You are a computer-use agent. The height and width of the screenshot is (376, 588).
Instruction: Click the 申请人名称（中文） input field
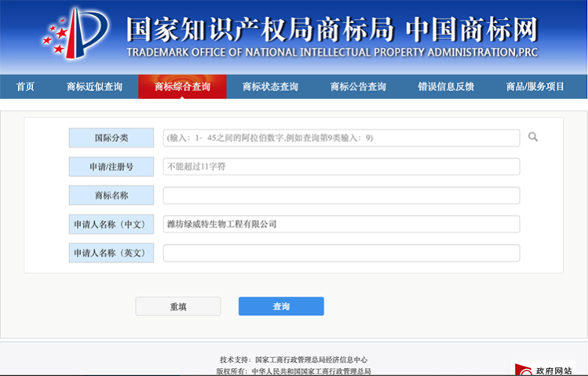click(x=341, y=225)
